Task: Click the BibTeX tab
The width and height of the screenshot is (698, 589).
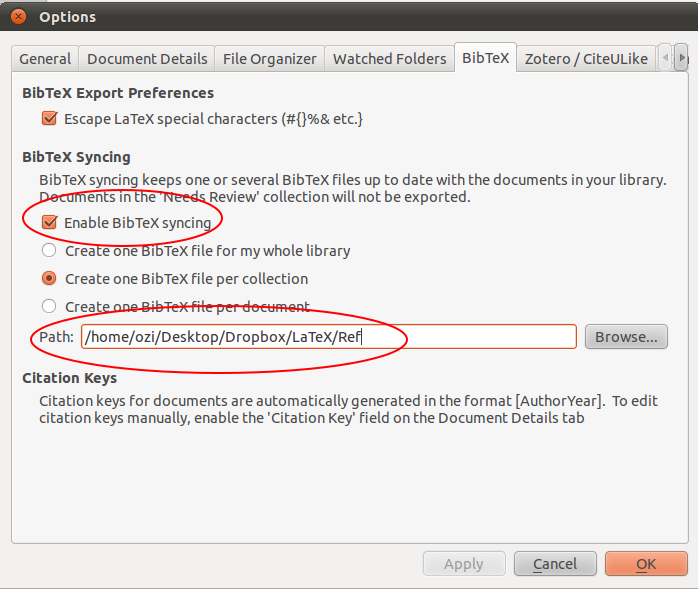Action: pyautogui.click(x=485, y=59)
